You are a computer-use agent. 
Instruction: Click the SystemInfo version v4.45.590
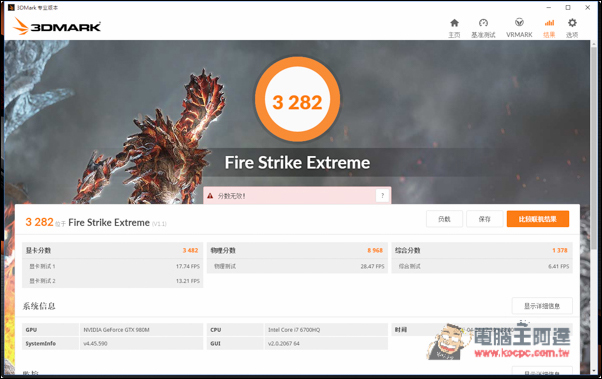tap(95, 344)
